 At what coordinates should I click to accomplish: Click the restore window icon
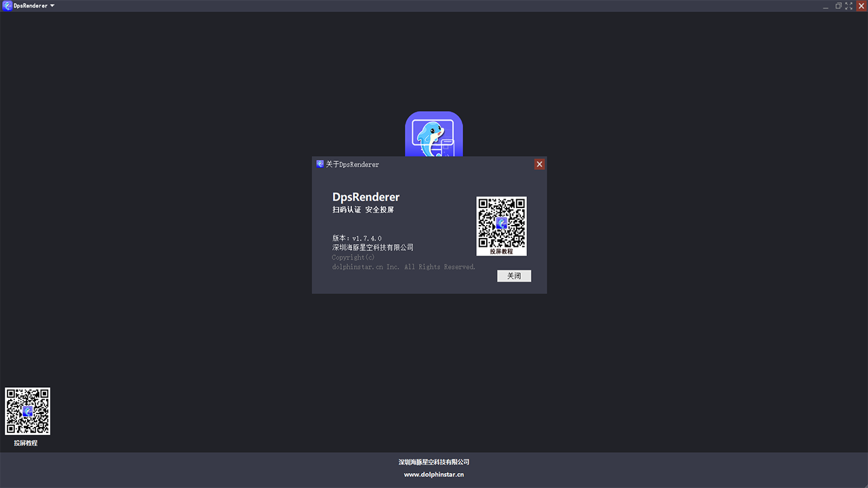(837, 6)
